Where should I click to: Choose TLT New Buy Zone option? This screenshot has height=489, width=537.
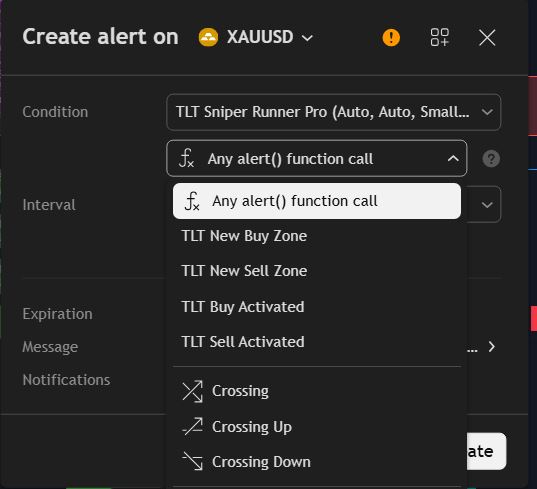(316, 236)
